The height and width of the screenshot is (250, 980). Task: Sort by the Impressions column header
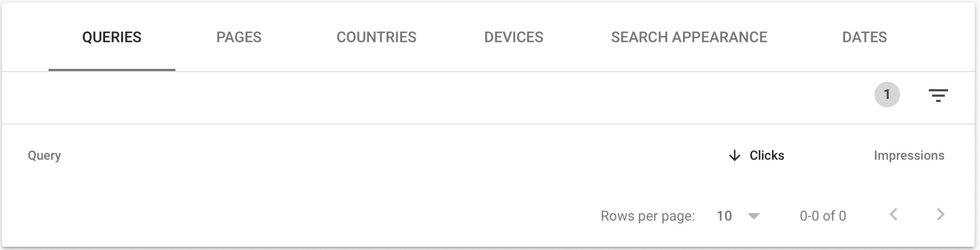[909, 155]
